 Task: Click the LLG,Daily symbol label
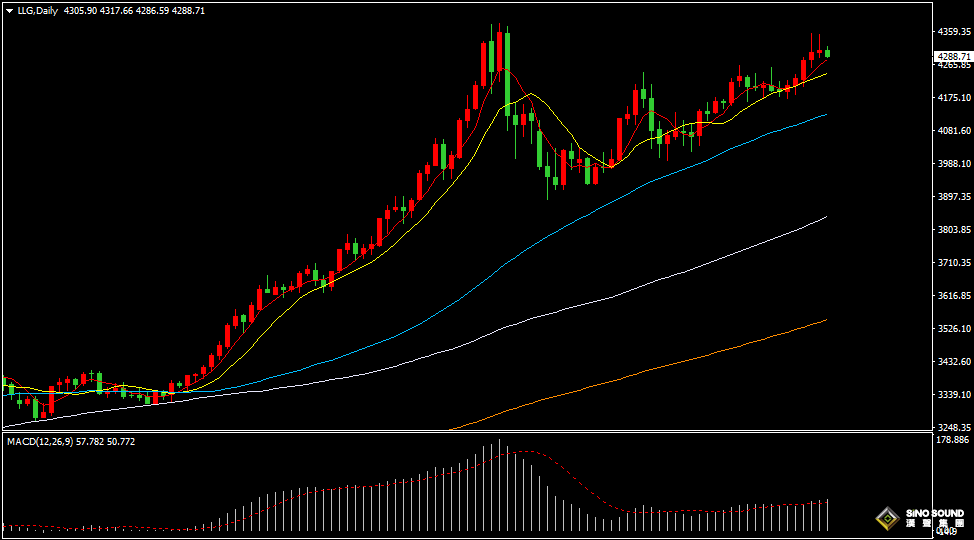(37, 10)
